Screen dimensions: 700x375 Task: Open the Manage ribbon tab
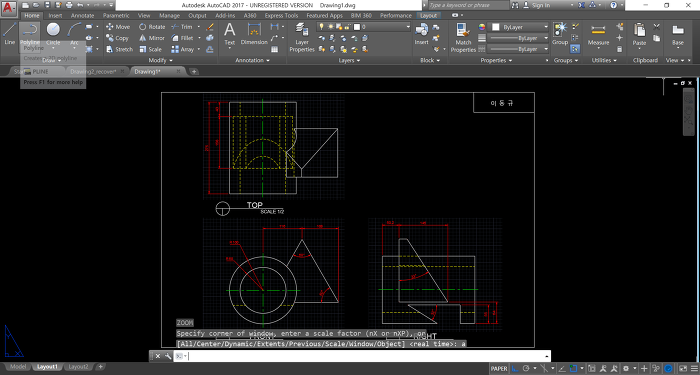point(170,15)
